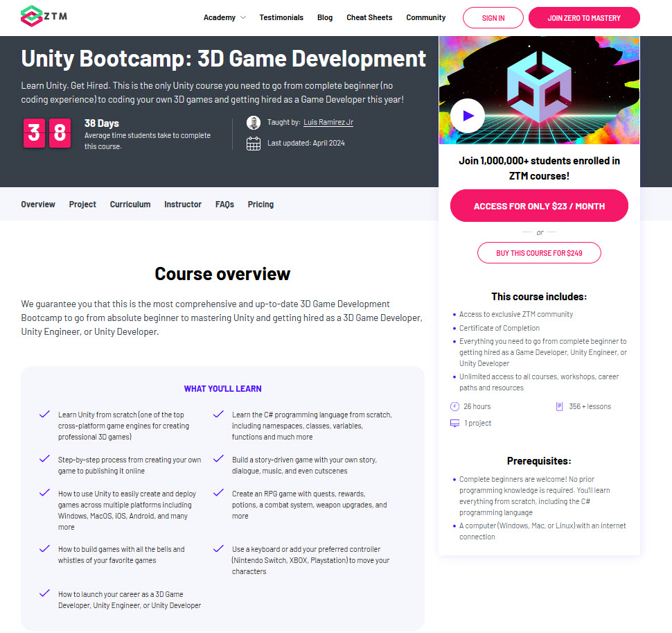The image size is (672, 633).
Task: Click the checkmark beside 'How to launch your career'
Action: [44, 593]
